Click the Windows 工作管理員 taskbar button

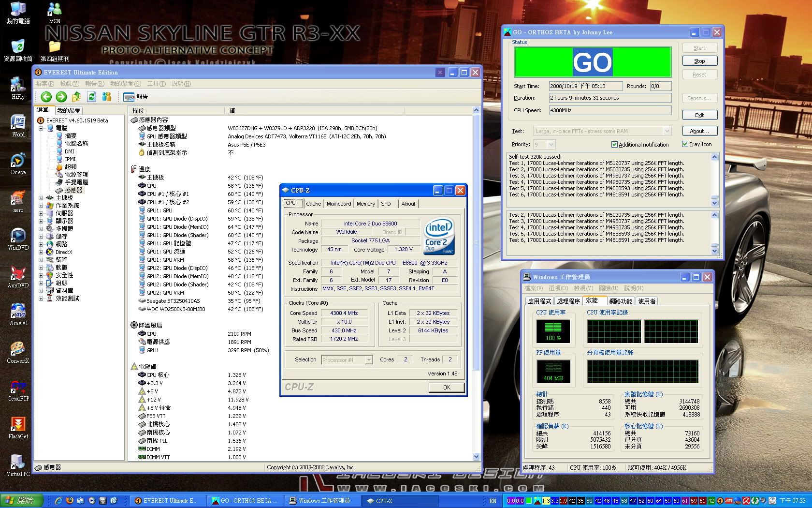[x=323, y=501]
